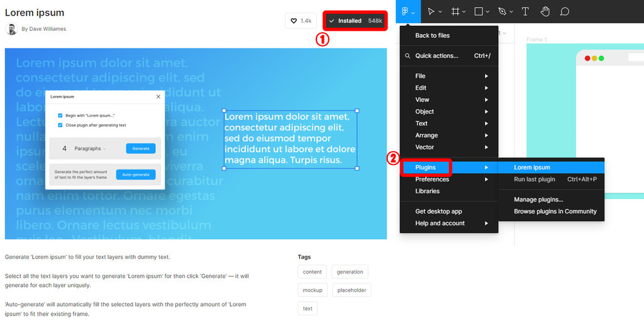Expand the Pen tool options chevron
Image resolution: width=644 pixels, height=325 pixels.
point(511,13)
